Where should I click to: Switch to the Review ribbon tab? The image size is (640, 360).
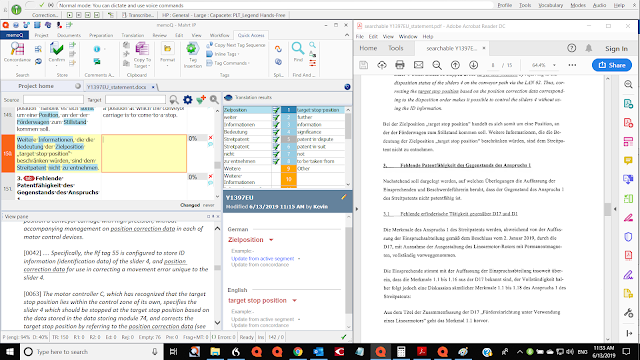pos(160,36)
